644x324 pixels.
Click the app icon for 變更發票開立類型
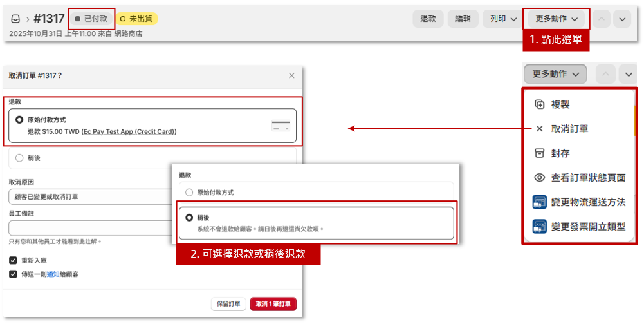coord(539,227)
